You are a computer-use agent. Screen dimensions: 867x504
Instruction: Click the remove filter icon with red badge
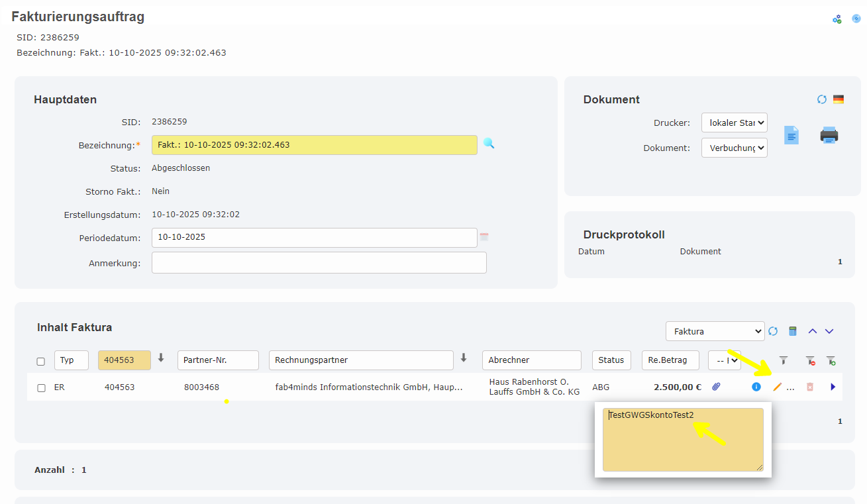point(810,360)
